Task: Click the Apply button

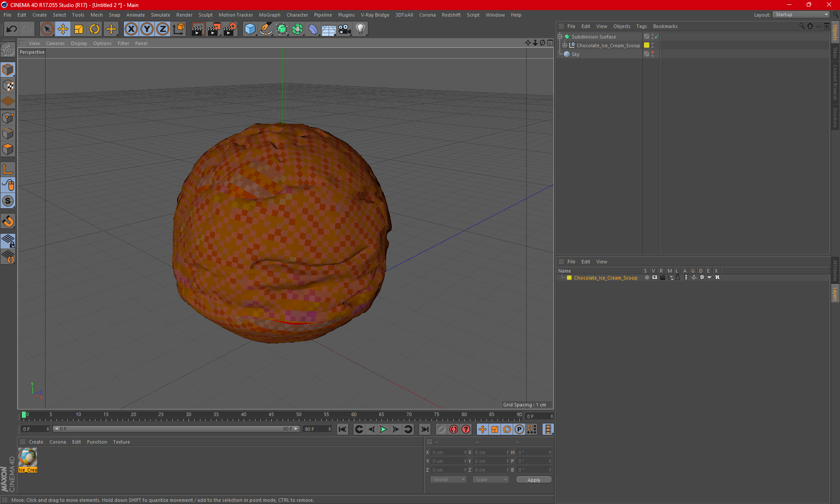Action: 534,479
